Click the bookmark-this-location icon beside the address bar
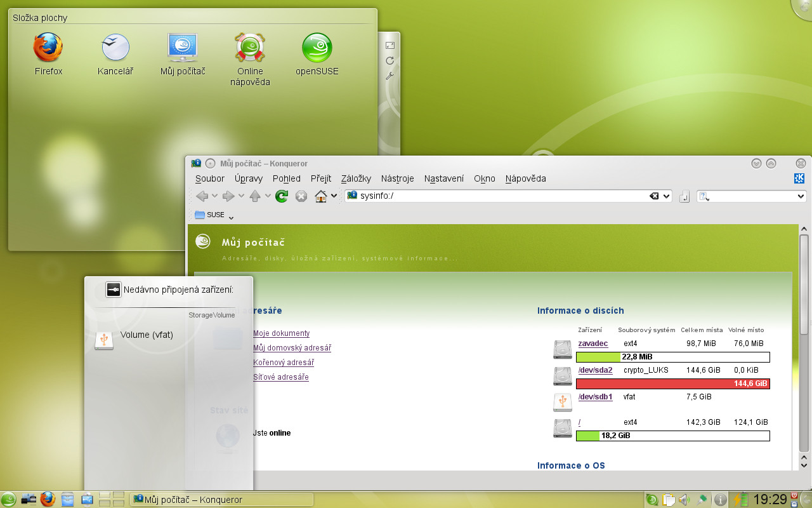812x508 pixels. pos(684,197)
